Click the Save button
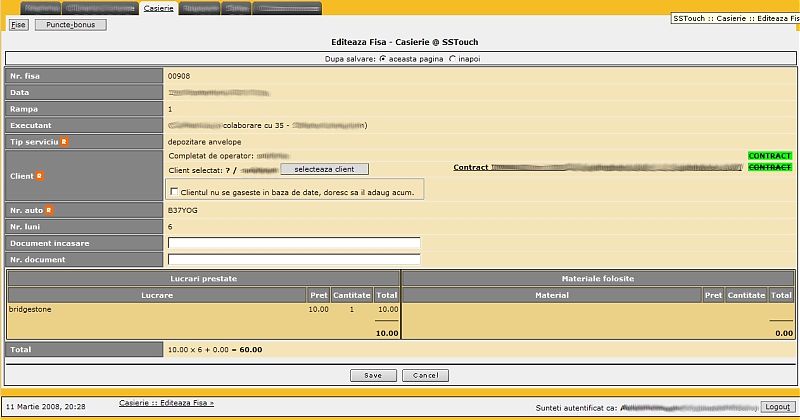The image size is (800, 420). (x=373, y=375)
